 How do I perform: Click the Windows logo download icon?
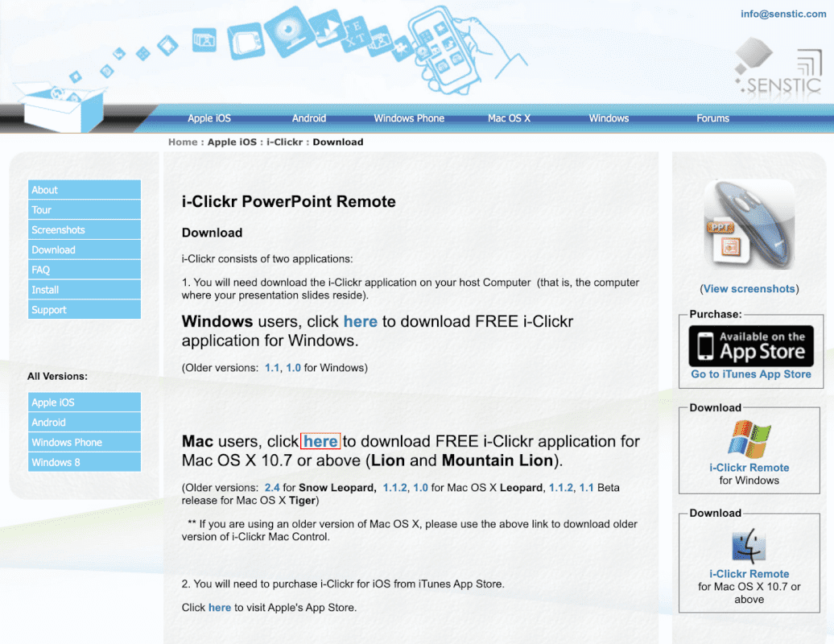pos(749,440)
